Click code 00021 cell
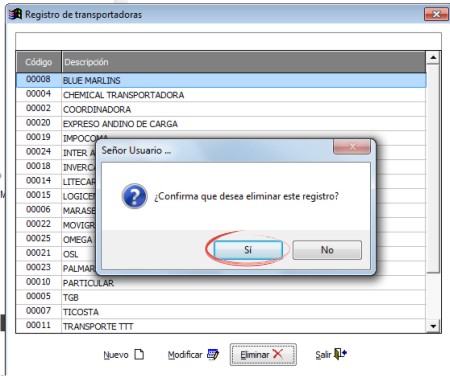The height and width of the screenshot is (376, 450). point(39,253)
